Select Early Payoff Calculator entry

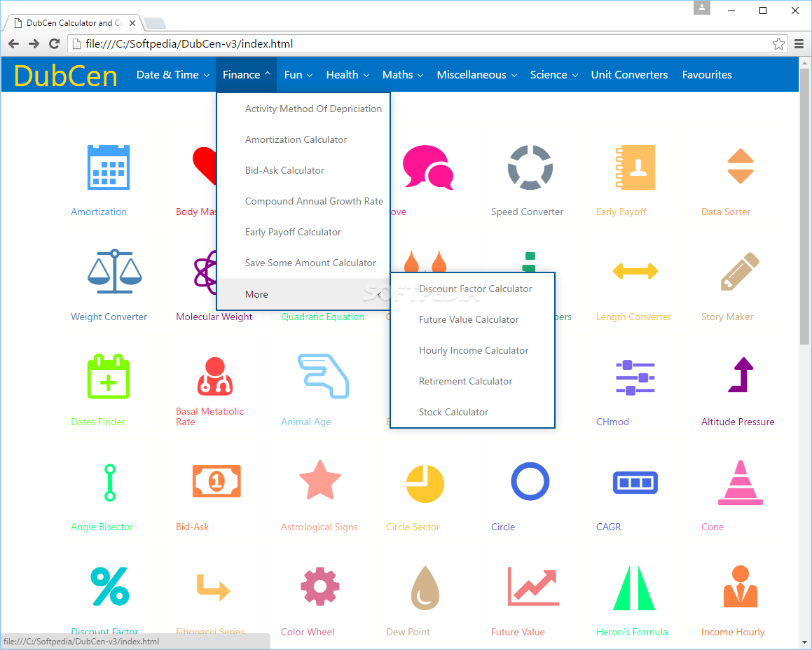click(293, 232)
